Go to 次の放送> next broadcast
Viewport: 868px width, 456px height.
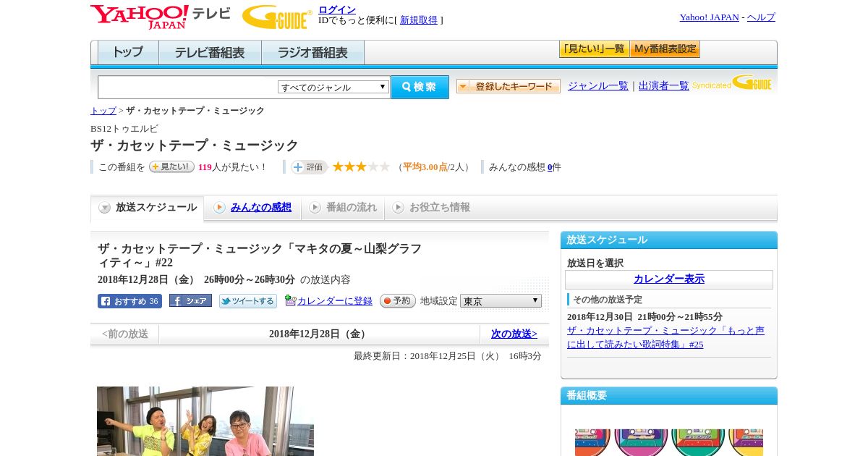tap(514, 334)
